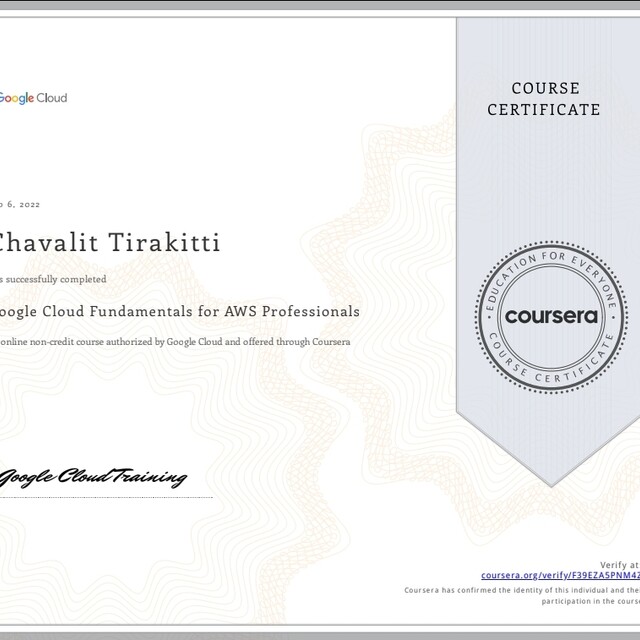Image resolution: width=640 pixels, height=640 pixels.
Task: Click the certificate date text
Action: [x=20, y=204]
